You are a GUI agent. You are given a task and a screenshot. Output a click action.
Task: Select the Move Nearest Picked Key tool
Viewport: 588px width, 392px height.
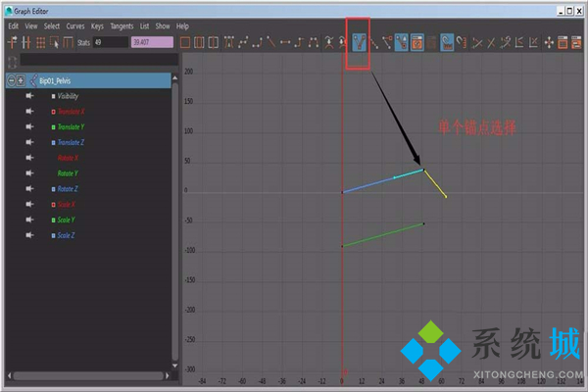(x=13, y=42)
